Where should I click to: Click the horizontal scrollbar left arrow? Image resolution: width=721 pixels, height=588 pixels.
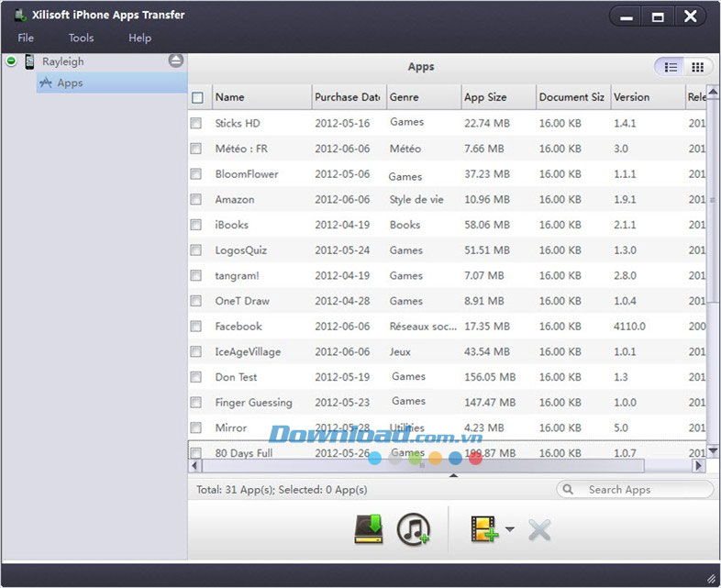pos(194,466)
